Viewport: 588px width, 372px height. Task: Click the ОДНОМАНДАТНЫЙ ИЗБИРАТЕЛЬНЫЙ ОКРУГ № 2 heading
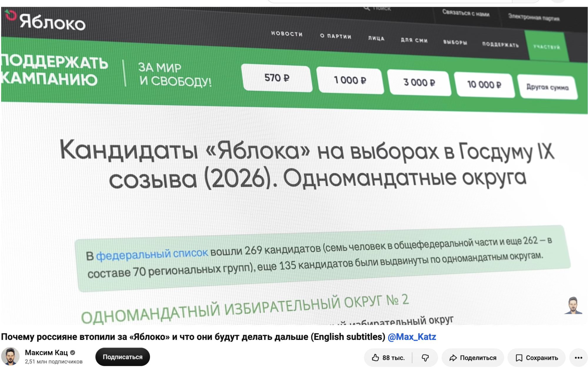click(245, 309)
